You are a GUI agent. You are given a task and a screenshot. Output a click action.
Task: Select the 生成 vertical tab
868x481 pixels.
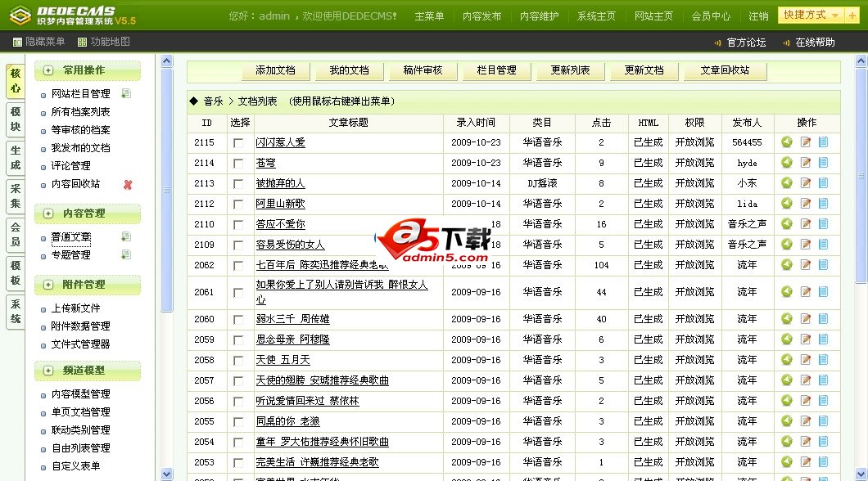coord(16,158)
